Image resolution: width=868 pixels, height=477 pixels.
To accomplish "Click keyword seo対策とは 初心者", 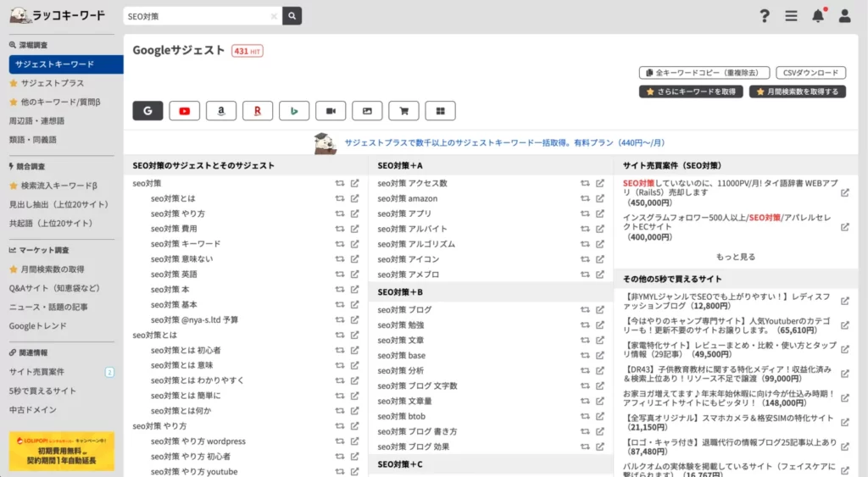I will click(186, 350).
